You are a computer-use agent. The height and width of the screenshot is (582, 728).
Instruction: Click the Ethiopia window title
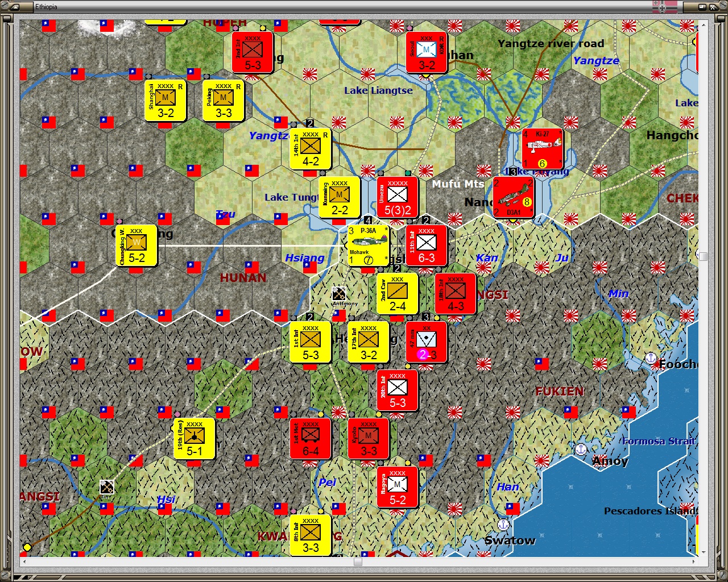(46, 7)
